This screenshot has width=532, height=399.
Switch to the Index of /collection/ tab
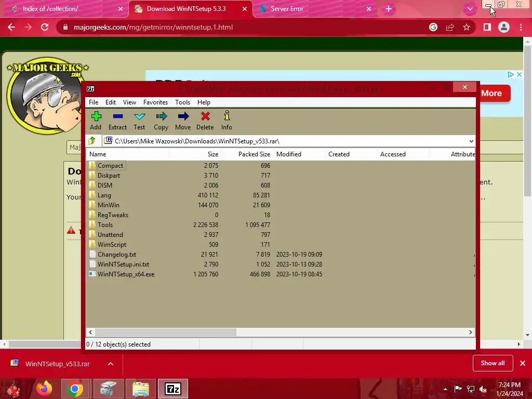coord(64,9)
